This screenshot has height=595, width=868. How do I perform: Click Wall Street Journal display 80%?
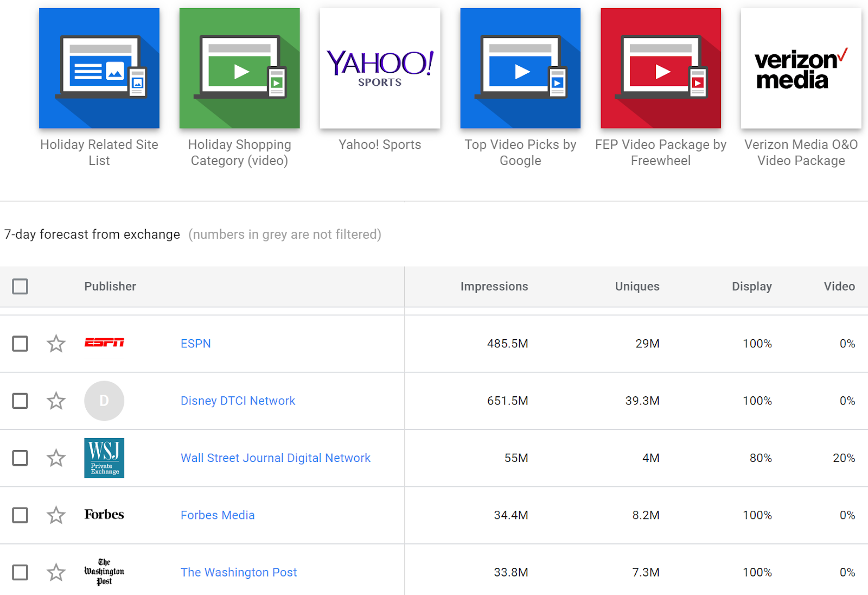coord(761,458)
